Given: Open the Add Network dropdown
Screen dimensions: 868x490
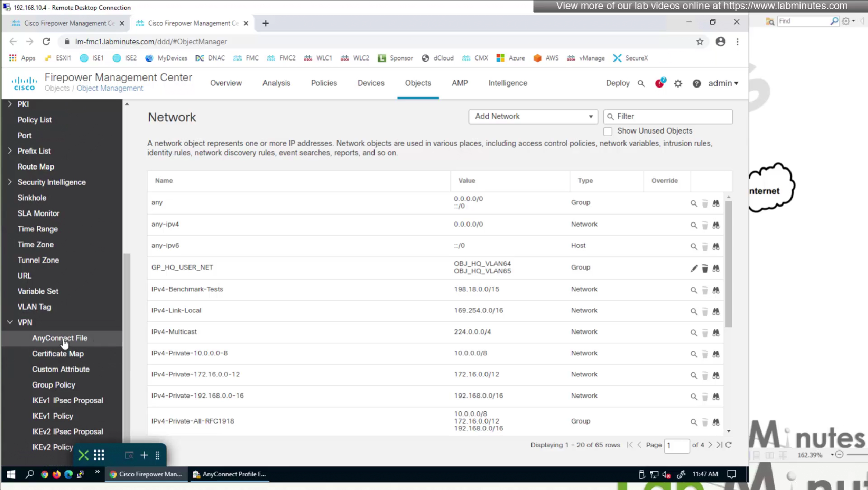Looking at the screenshot, I should click(533, 116).
